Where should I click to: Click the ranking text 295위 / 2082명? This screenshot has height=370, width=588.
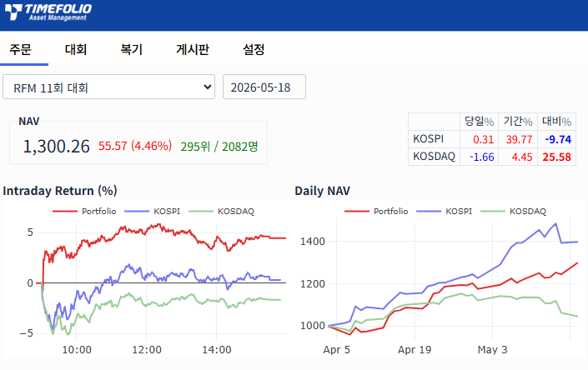[219, 146]
